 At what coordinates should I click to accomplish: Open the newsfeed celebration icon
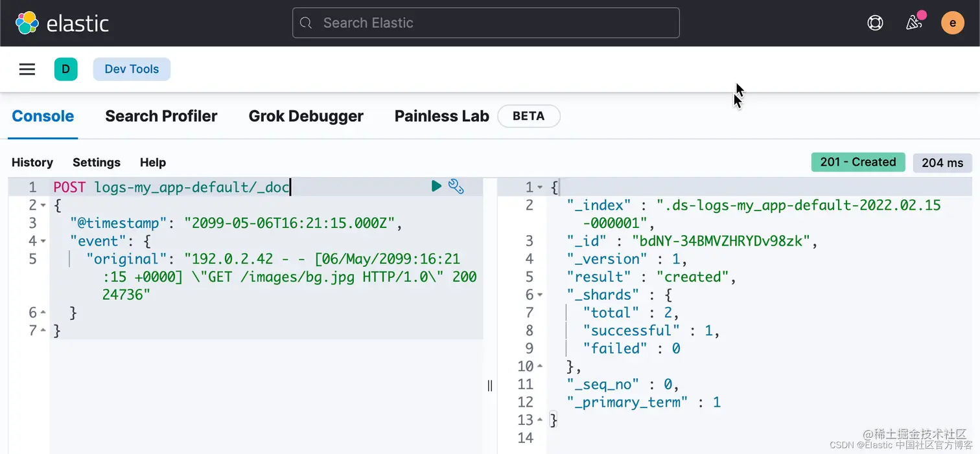point(914,23)
